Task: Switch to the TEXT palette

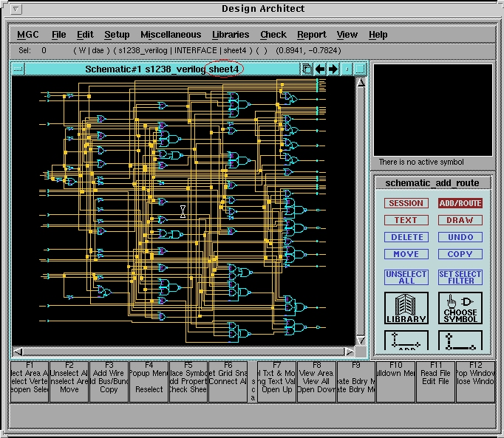Action: pos(406,220)
